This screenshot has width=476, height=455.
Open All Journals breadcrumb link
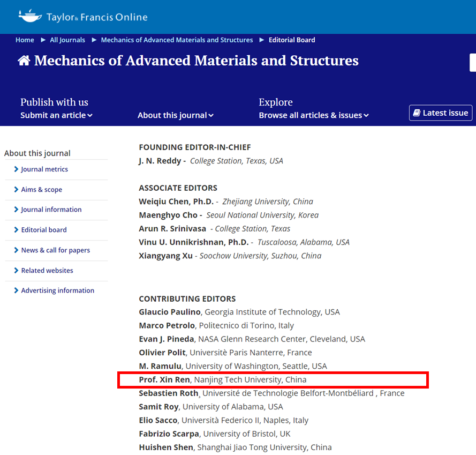coord(67,40)
